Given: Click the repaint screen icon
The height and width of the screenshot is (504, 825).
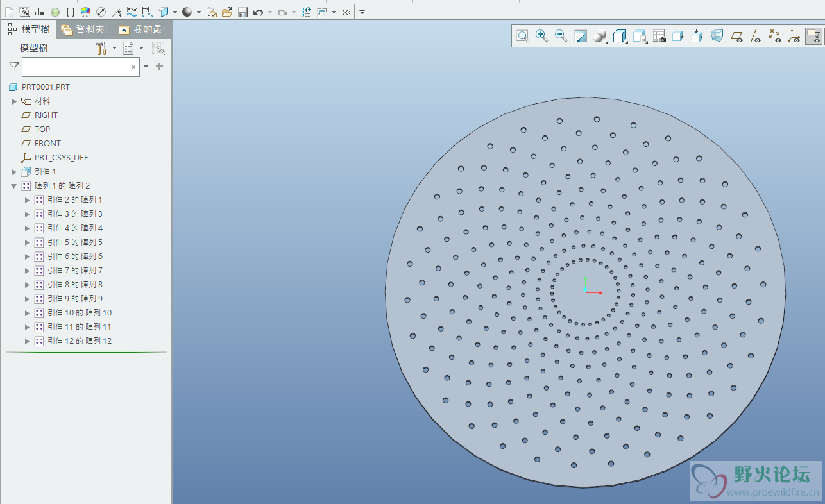Looking at the screenshot, I should coord(581,37).
